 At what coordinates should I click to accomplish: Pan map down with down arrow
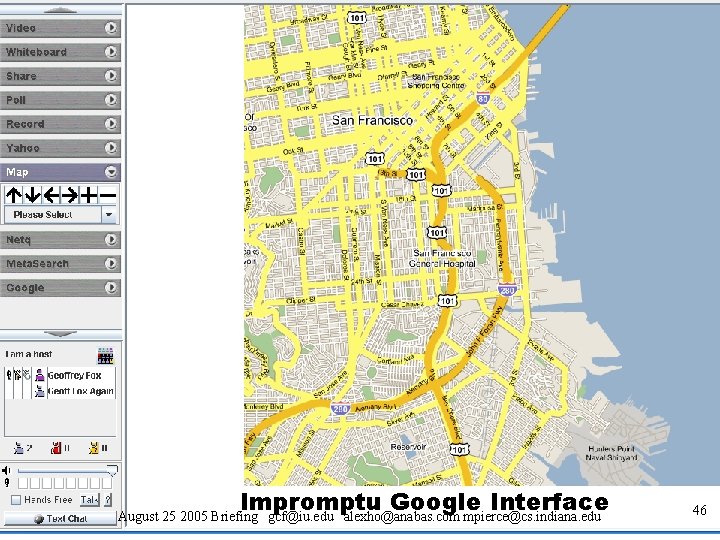(x=32, y=195)
